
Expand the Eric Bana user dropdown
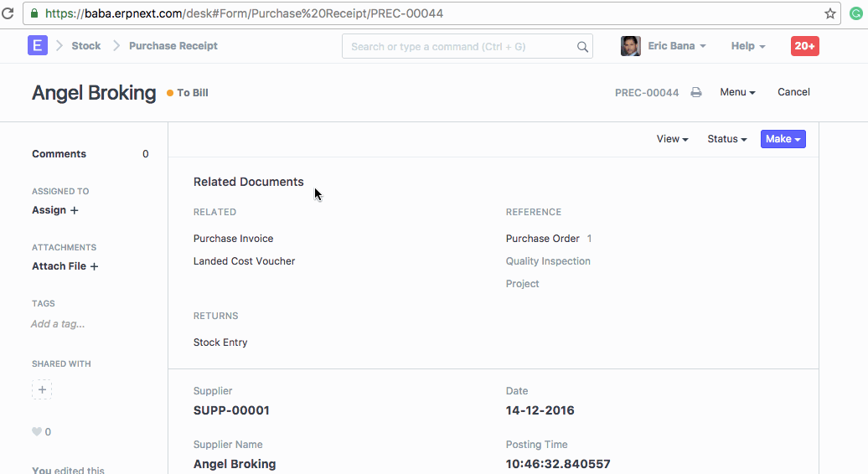pyautogui.click(x=677, y=46)
